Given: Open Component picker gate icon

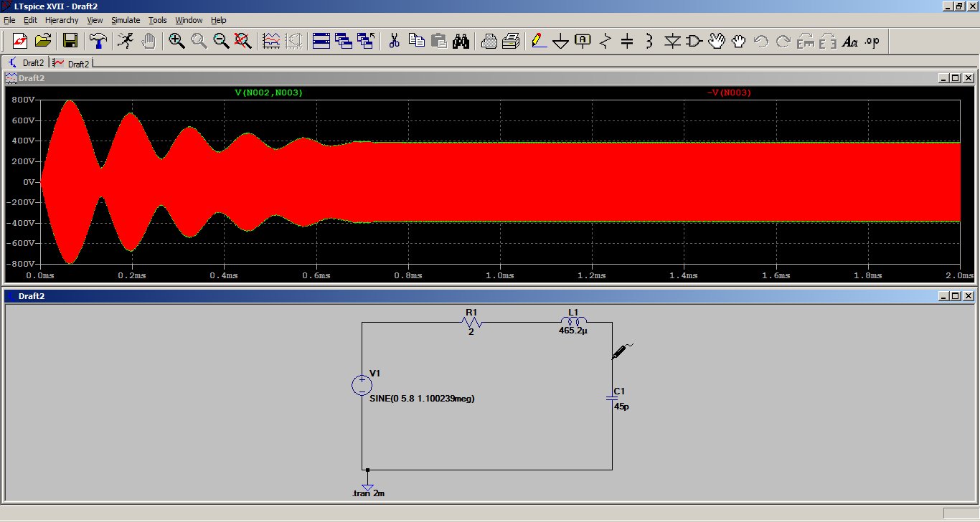Looking at the screenshot, I should pos(694,41).
